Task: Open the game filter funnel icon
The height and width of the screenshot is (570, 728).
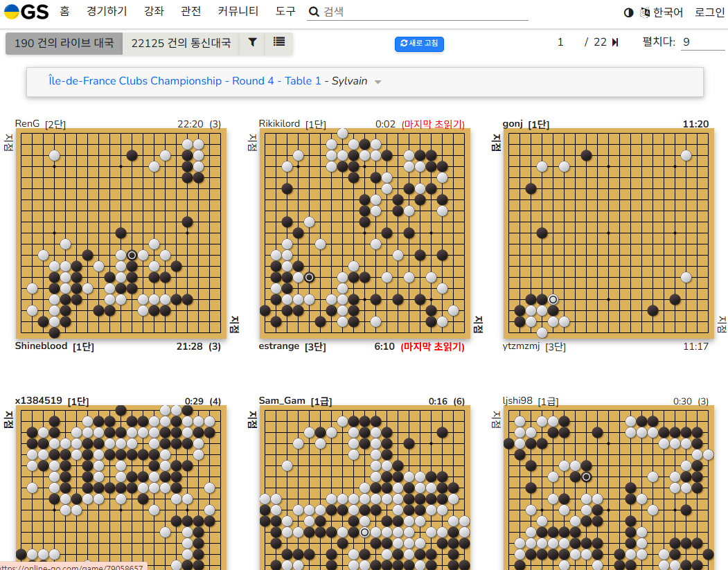Action: pyautogui.click(x=252, y=43)
